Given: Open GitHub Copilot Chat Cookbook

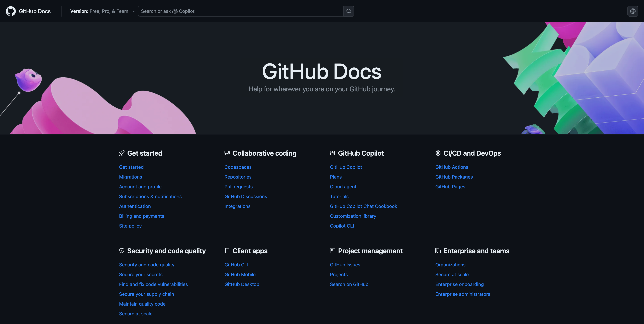Looking at the screenshot, I should point(364,206).
